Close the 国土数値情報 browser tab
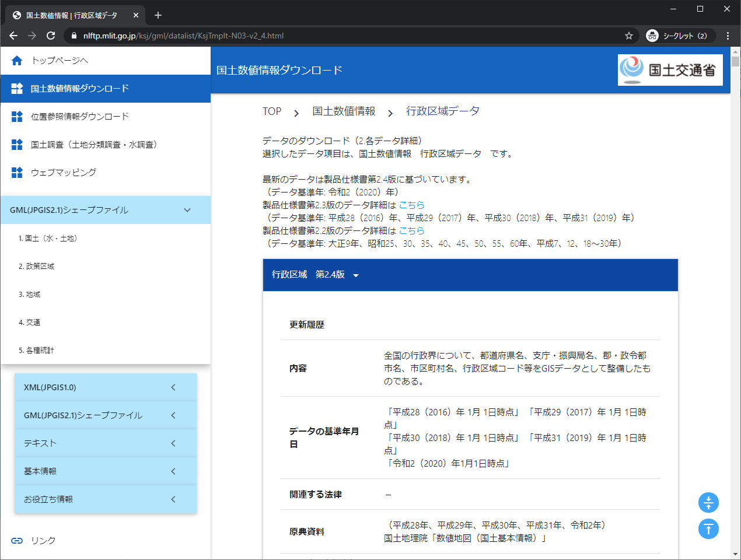 [136, 15]
